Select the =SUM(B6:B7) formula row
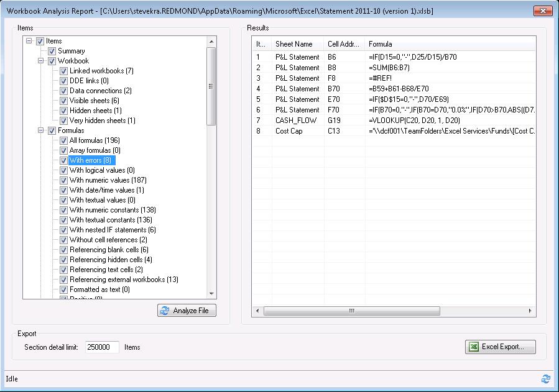This screenshot has width=559, height=392. [394, 68]
